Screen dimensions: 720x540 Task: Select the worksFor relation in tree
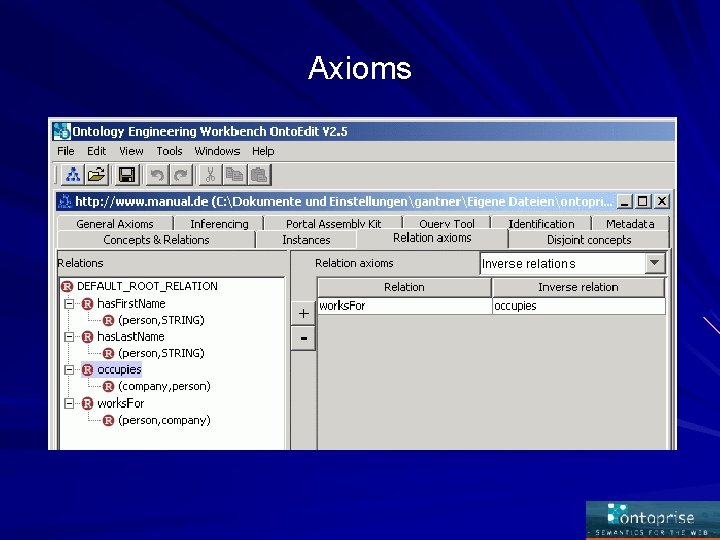coord(121,404)
